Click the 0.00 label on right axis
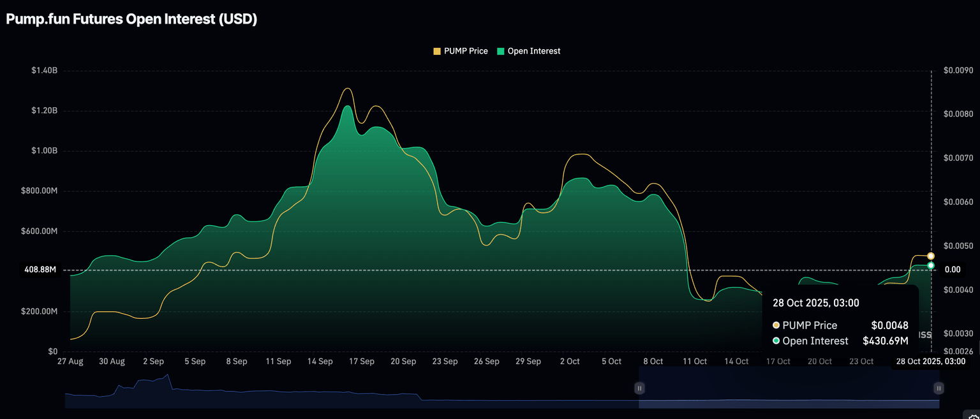The image size is (980, 419). coord(953,270)
